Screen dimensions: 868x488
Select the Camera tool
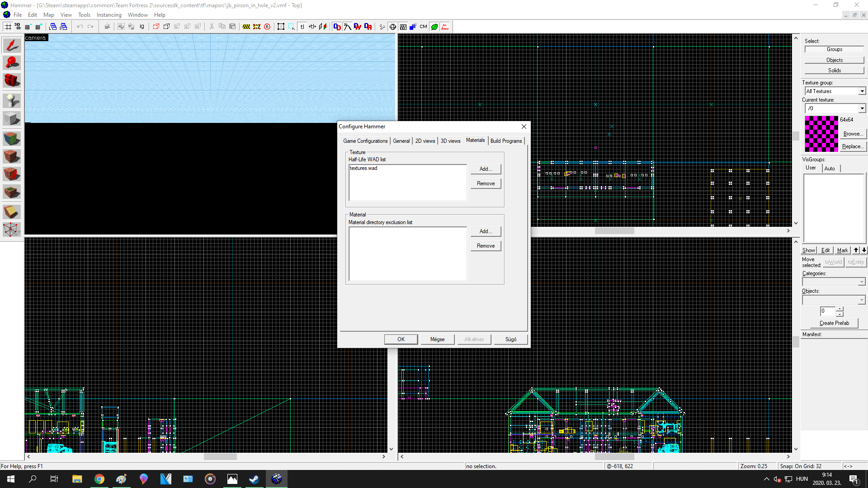click(x=12, y=81)
